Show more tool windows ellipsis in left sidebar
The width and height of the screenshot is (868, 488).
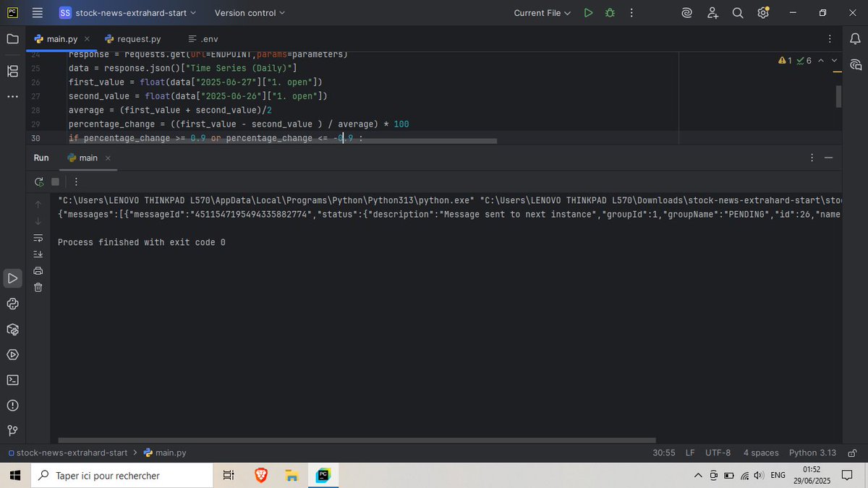12,96
